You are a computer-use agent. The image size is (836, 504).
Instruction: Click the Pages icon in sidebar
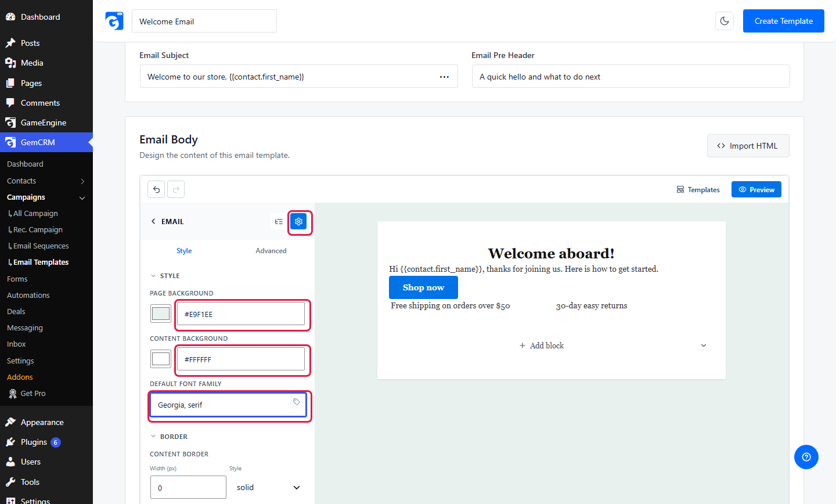(x=10, y=83)
